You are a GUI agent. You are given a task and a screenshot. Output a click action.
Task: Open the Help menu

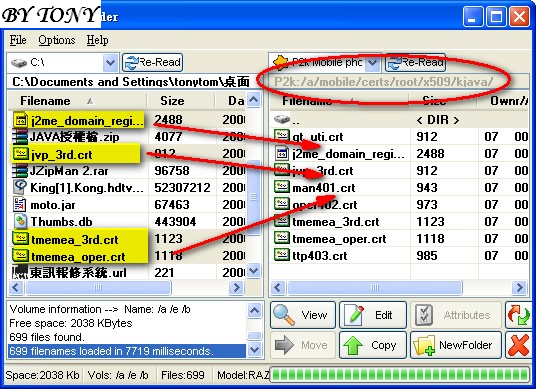(x=97, y=40)
